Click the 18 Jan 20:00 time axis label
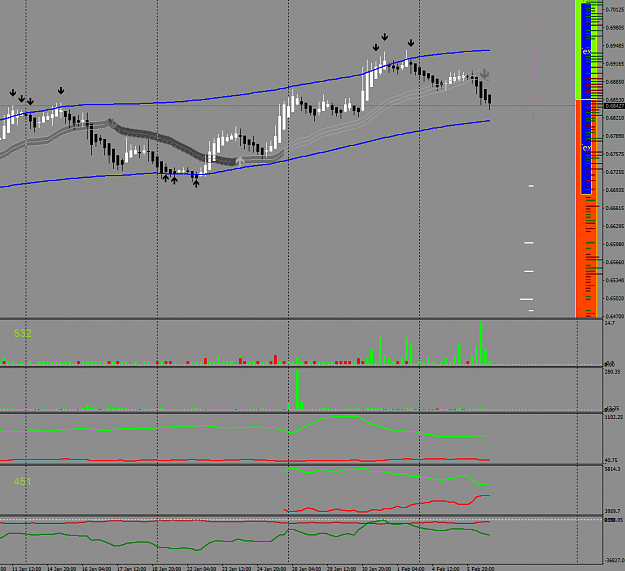 [167, 569]
